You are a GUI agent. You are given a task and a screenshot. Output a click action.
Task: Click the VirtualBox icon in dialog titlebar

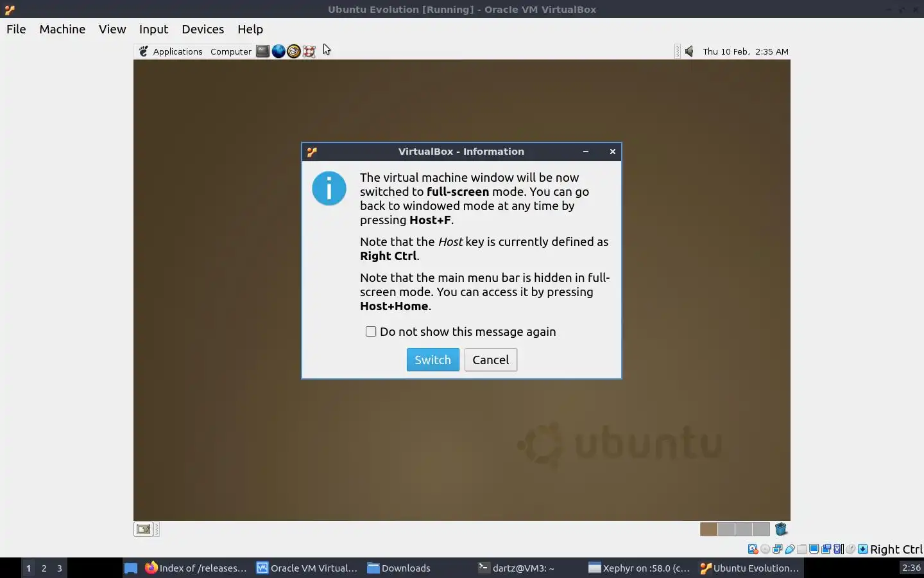coord(312,152)
